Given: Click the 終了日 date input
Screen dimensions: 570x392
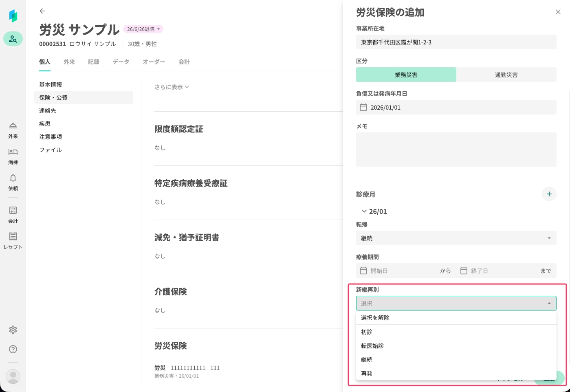Looking at the screenshot, I should 504,271.
